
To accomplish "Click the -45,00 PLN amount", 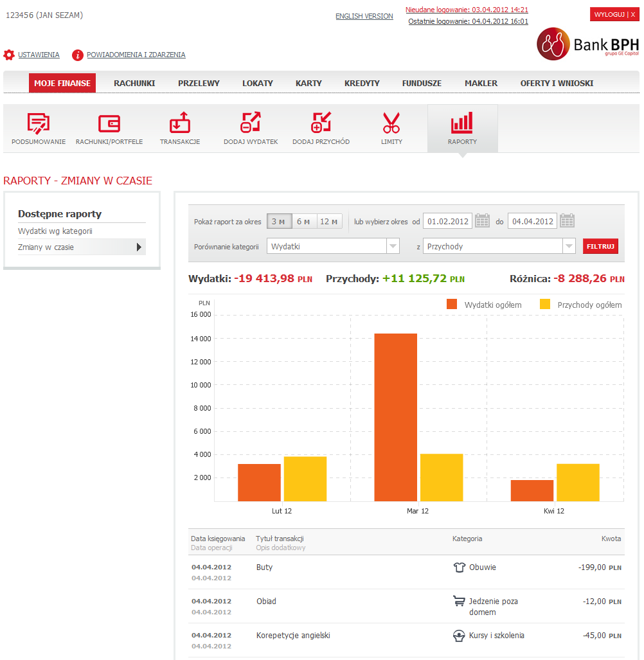I will click(602, 636).
